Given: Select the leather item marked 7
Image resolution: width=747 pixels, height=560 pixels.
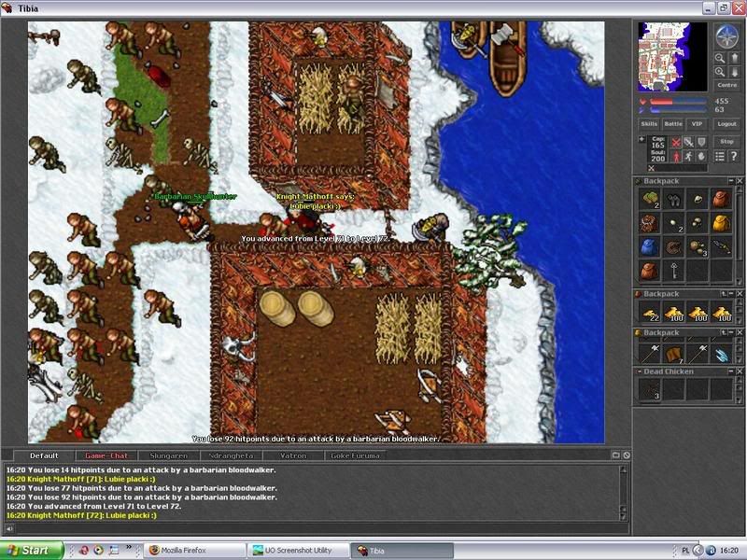Looking at the screenshot, I should click(x=674, y=353).
